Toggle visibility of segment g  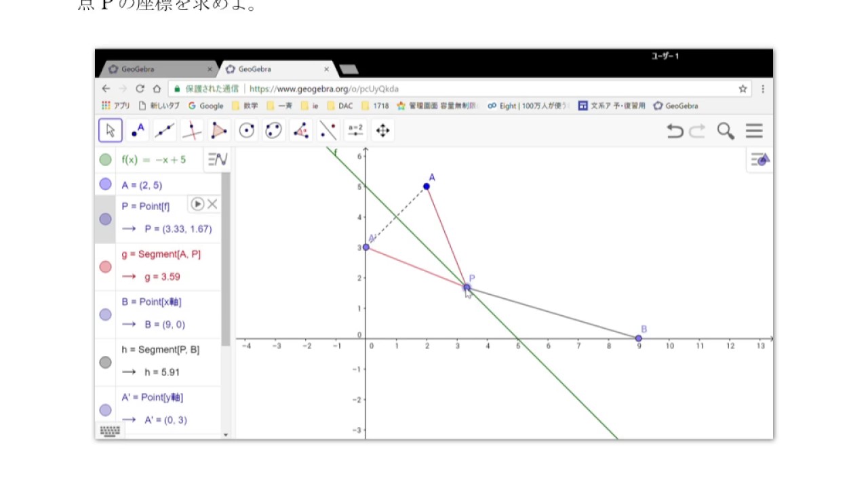[105, 267]
